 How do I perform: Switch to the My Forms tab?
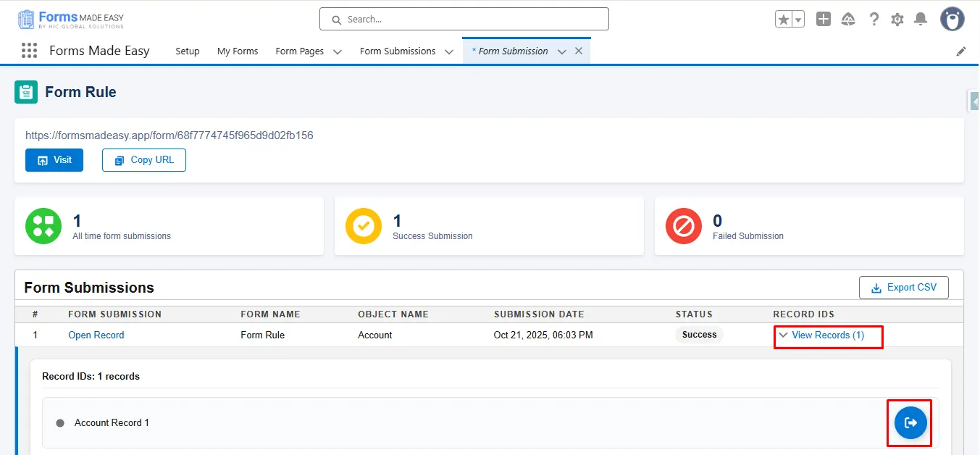tap(238, 51)
